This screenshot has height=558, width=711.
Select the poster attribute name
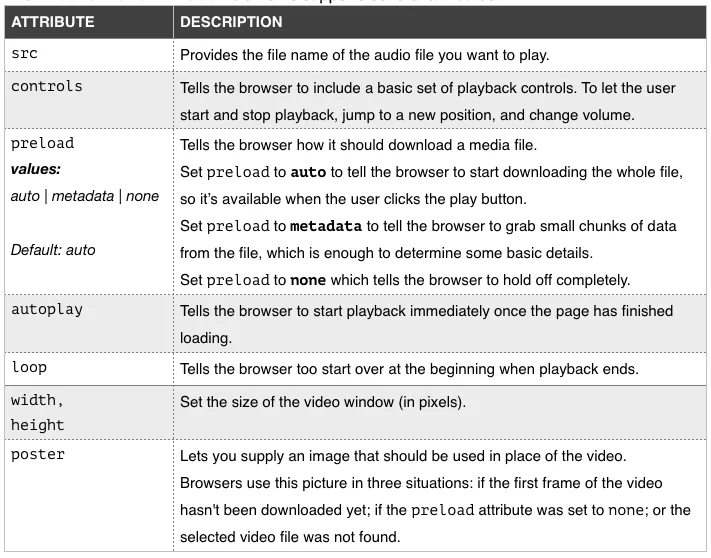(37, 456)
